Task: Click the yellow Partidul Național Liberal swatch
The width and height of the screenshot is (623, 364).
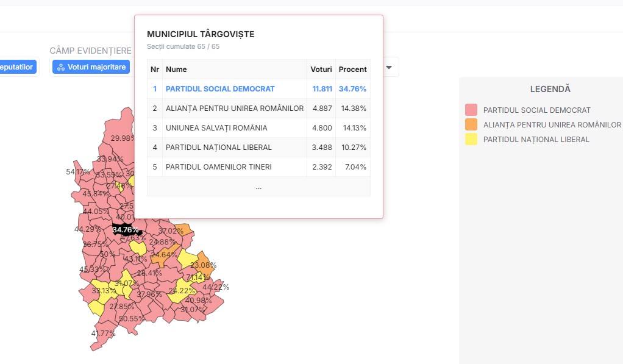Action: [471, 140]
